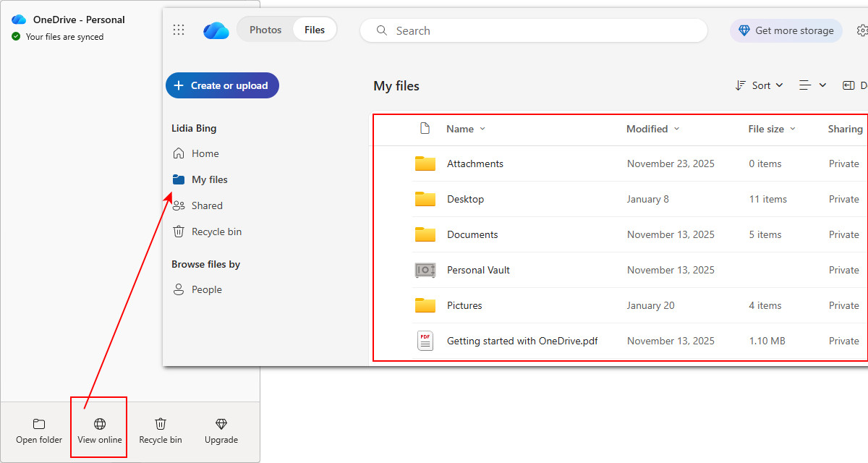The width and height of the screenshot is (868, 463).
Task: Click the Personal Vault safe icon
Action: pos(425,270)
